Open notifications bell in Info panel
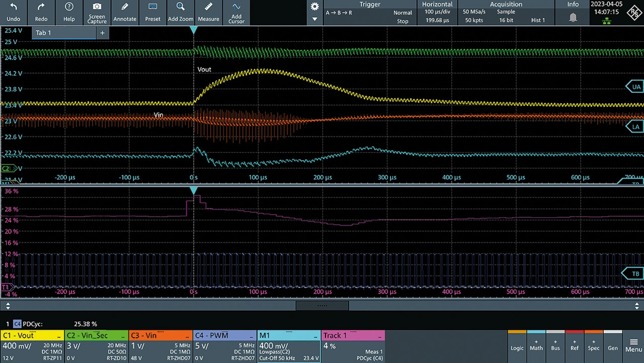Screen dimensions: 644x363 573,18
